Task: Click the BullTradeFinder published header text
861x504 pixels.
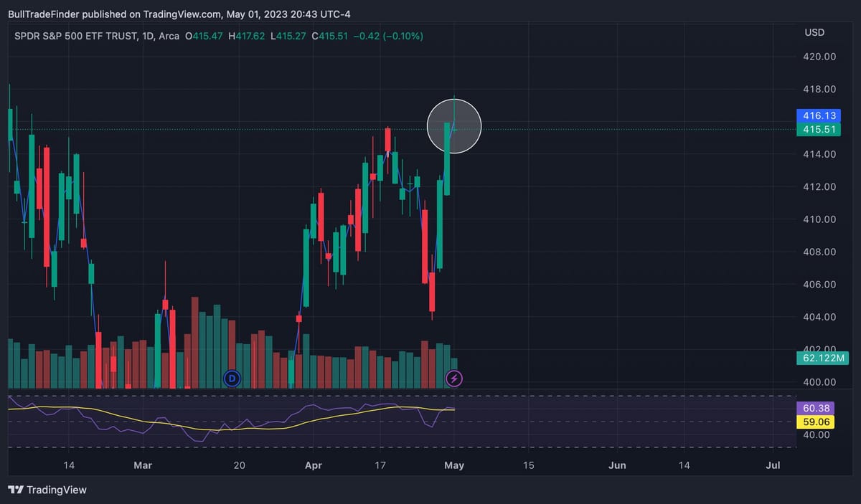Action: pyautogui.click(x=179, y=14)
